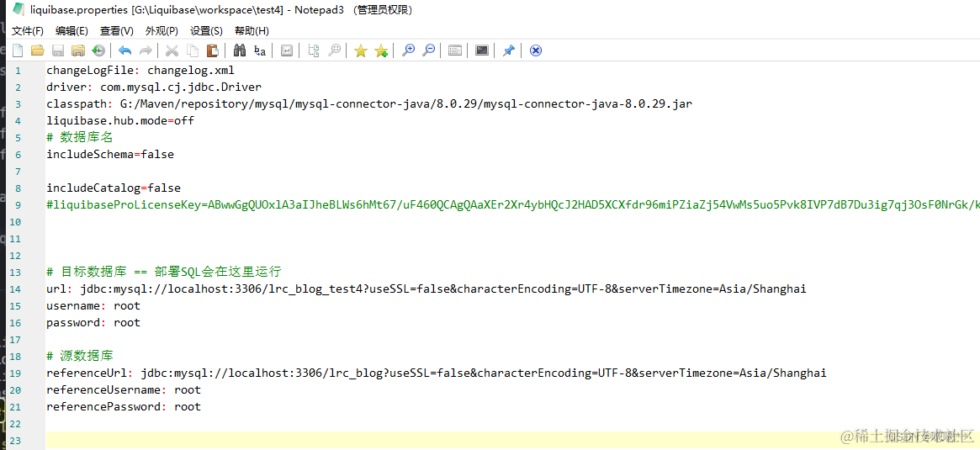Create a new file with toolbar icon

click(19, 50)
